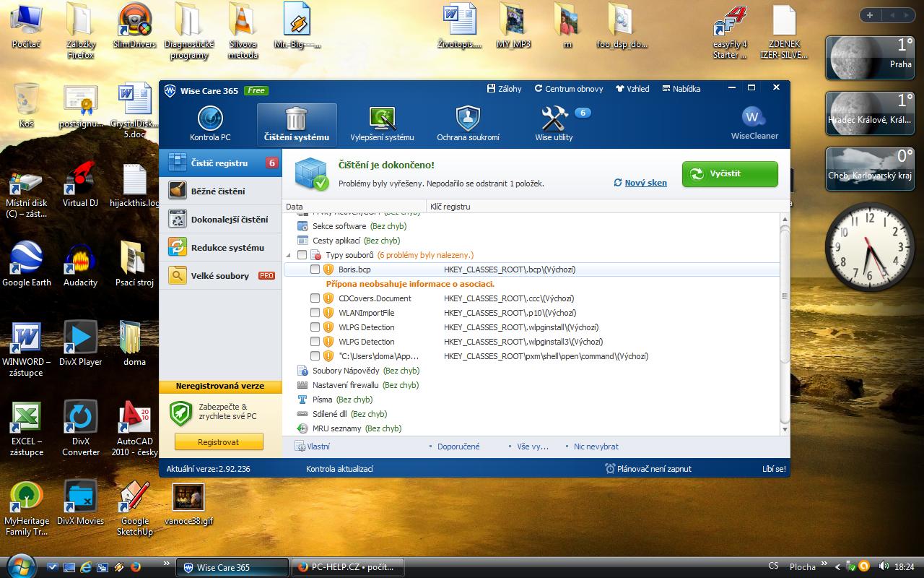Select Redukce systému in sidebar
The image size is (924, 578).
(220, 248)
